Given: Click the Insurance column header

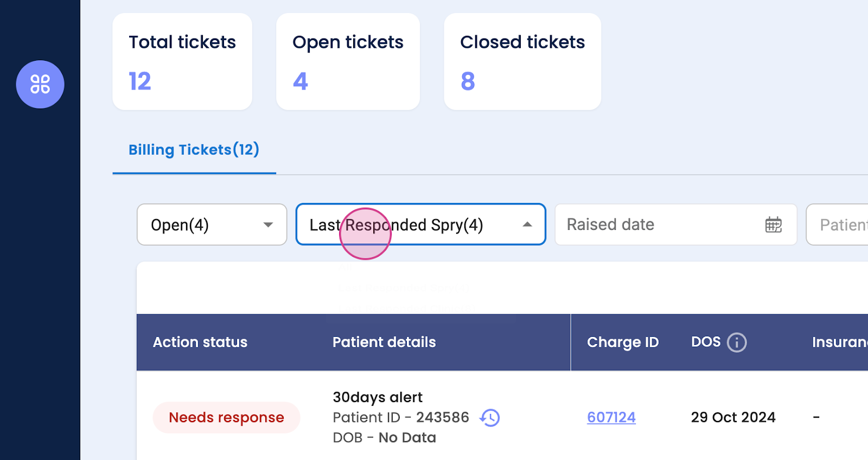Looking at the screenshot, I should pos(839,342).
